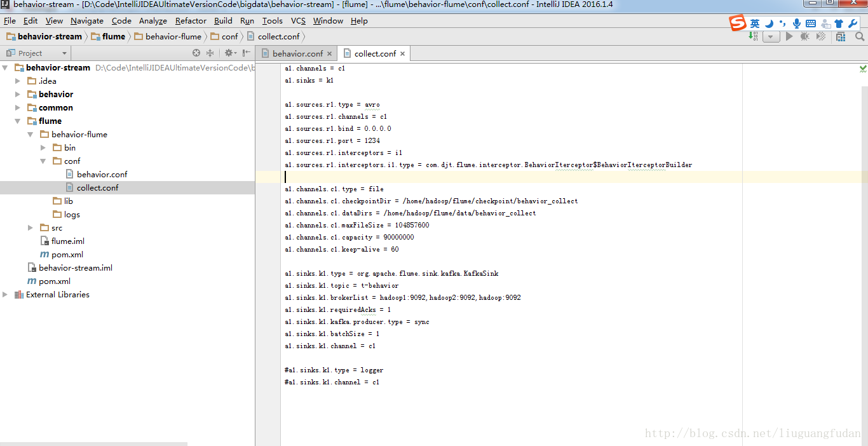Expand the .idea folder arrow
This screenshot has height=446, width=868.
pyautogui.click(x=18, y=81)
